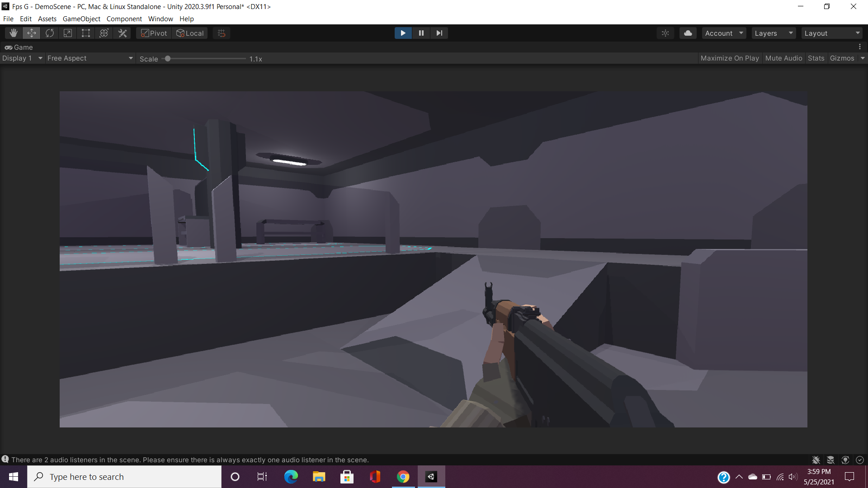Viewport: 868px width, 488px height.
Task: Toggle the Pivot/Center handle position
Action: [154, 33]
